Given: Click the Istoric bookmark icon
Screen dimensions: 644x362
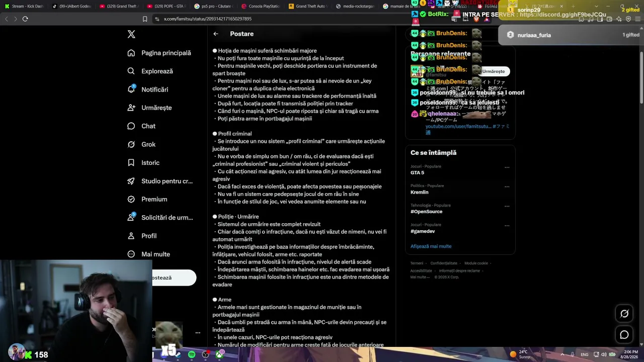Looking at the screenshot, I should click(131, 163).
